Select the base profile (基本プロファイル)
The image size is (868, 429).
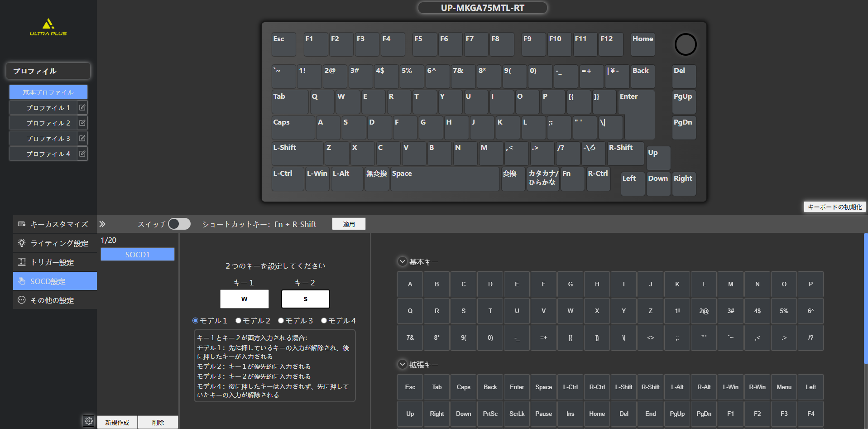[48, 92]
